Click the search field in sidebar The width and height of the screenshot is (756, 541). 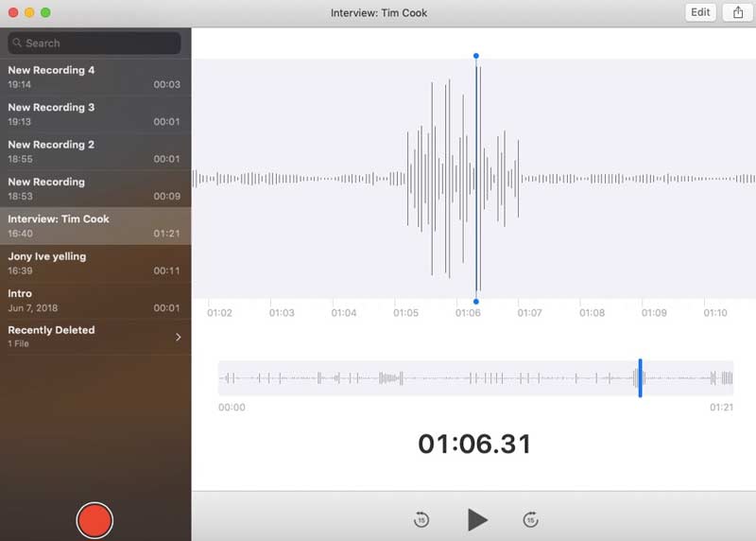pyautogui.click(x=94, y=44)
